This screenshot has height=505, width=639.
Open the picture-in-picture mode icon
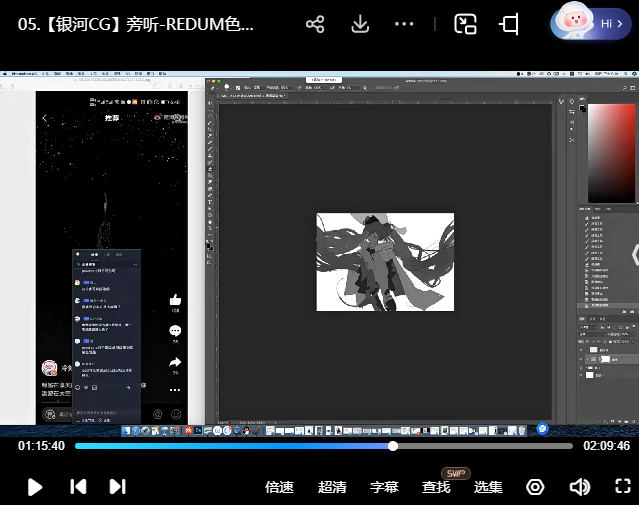click(x=465, y=24)
